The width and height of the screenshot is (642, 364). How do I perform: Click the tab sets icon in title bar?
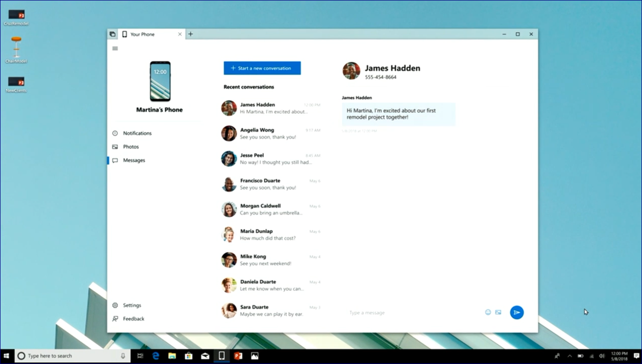point(112,34)
